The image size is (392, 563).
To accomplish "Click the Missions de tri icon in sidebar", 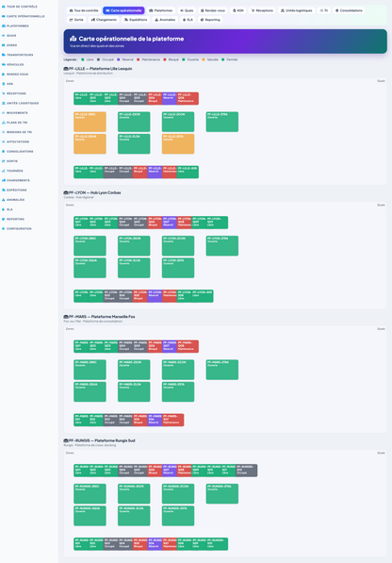I will tap(4, 132).
